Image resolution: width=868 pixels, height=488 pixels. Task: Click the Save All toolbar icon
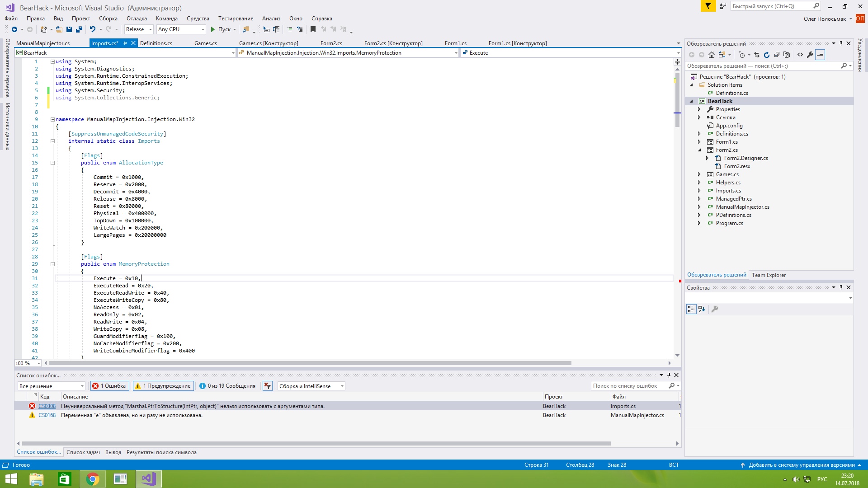tap(79, 29)
